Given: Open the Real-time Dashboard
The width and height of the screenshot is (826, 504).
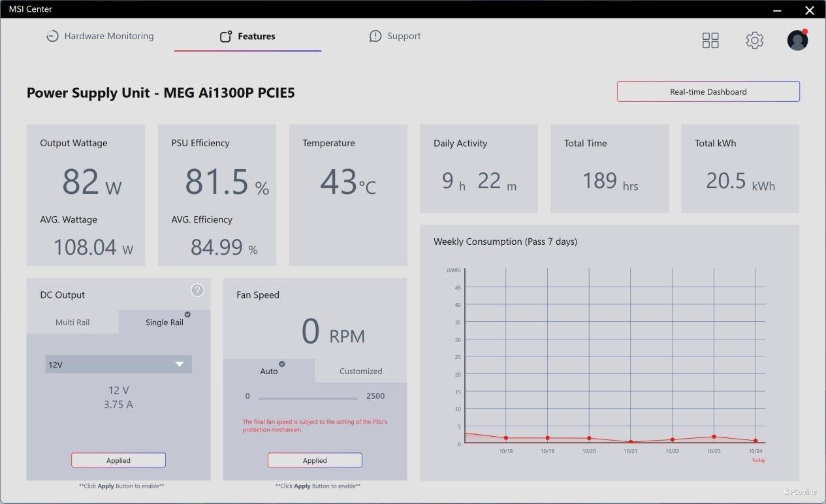Looking at the screenshot, I should coord(708,91).
